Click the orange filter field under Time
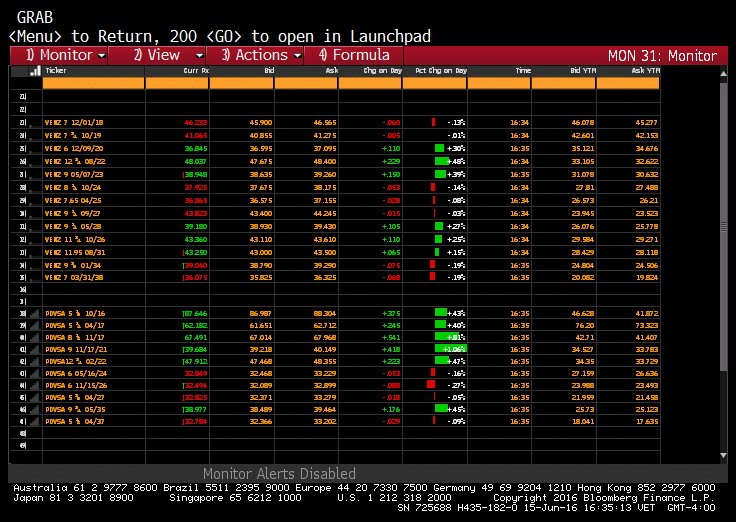 (499, 84)
